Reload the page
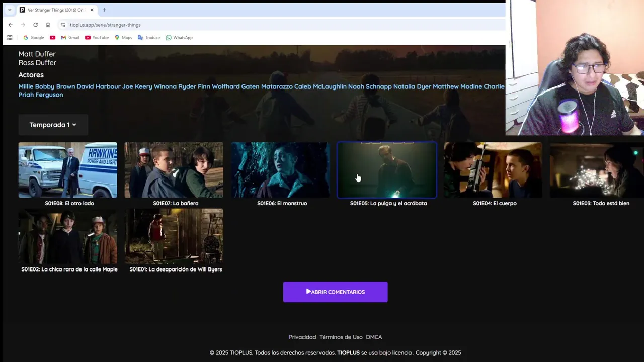 click(35, 25)
